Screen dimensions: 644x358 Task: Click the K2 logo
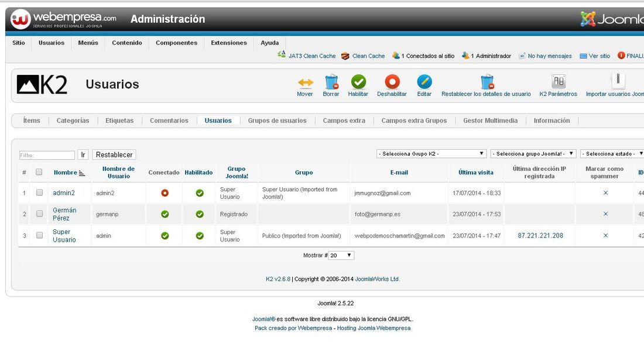pos(42,85)
